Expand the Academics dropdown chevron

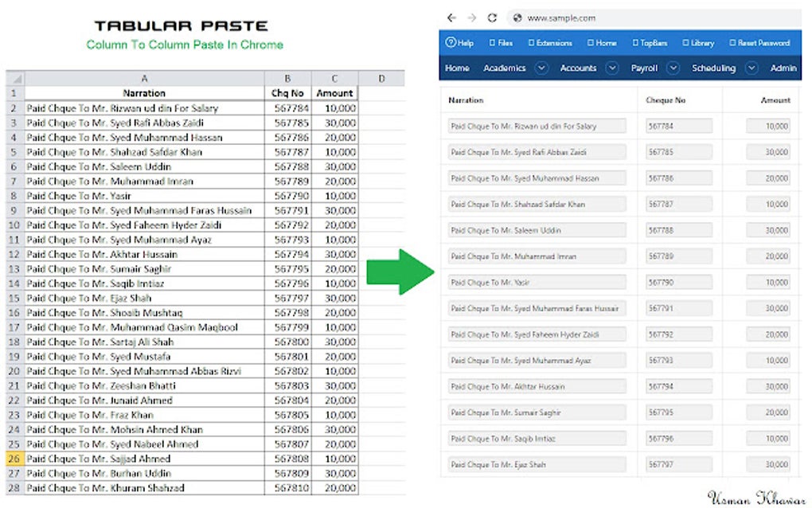pos(541,68)
